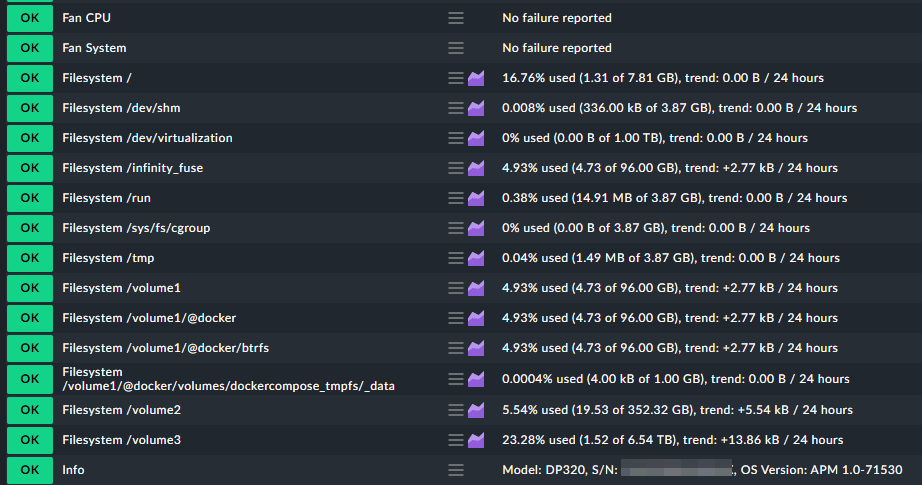922x485 pixels.
Task: Open action menu for Filesystem /volume1 row
Action: click(456, 288)
